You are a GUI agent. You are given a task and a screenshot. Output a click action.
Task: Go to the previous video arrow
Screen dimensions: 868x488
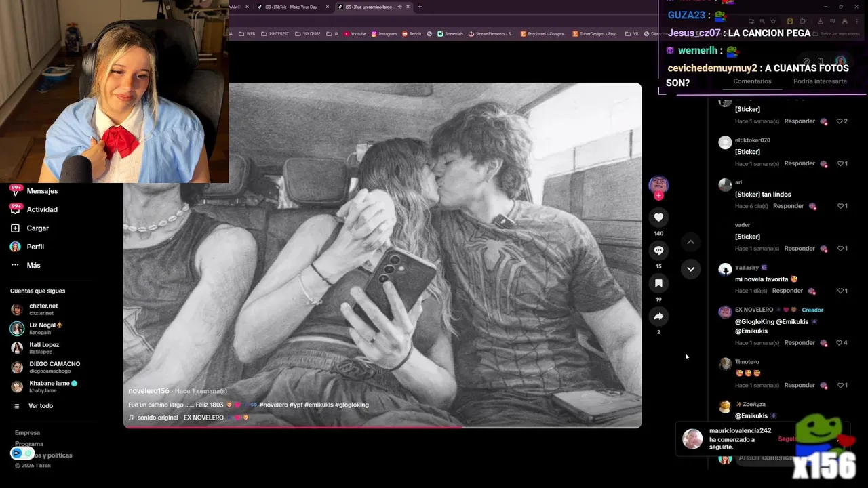pyautogui.click(x=690, y=242)
